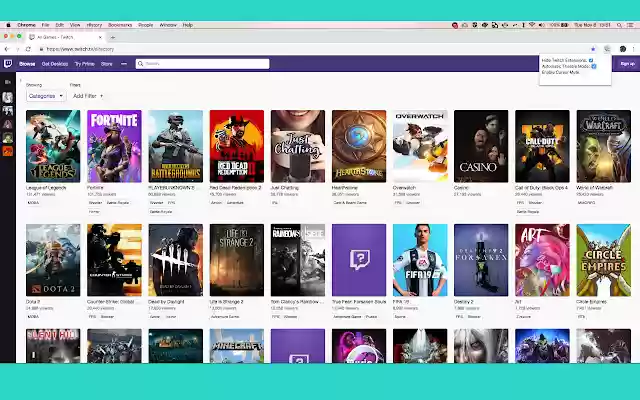Viewport: 640px width, 400px height.
Task: Uncheck Hide Twitch Extensions checkbox
Action: pyautogui.click(x=591, y=60)
